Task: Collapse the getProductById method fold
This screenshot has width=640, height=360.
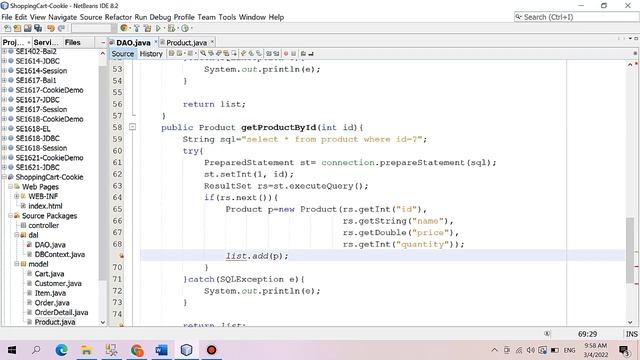Action: point(132,127)
